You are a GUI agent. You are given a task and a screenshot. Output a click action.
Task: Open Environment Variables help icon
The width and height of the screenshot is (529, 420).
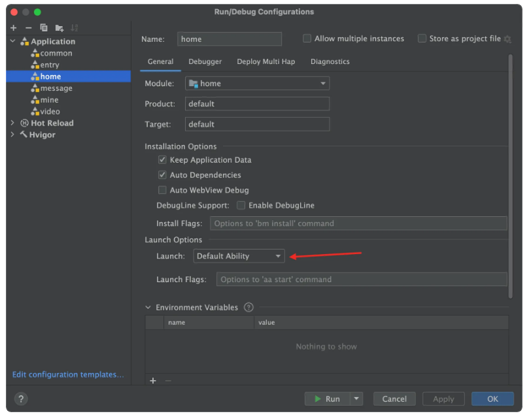click(248, 308)
